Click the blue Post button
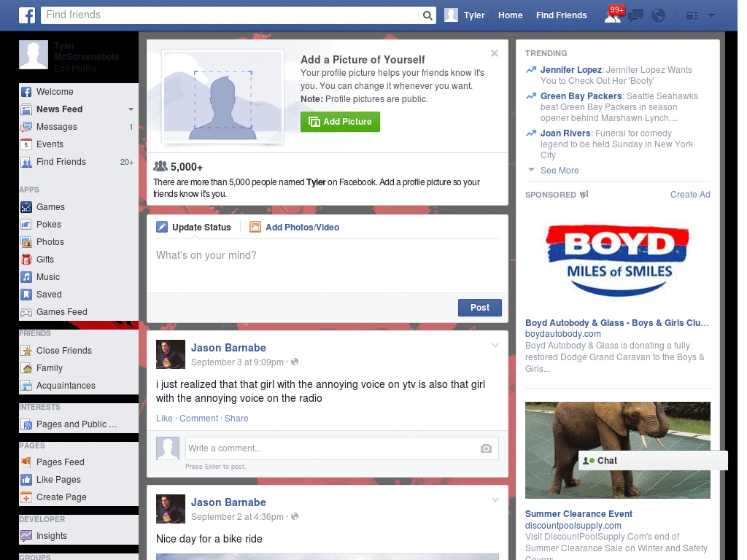The height and width of the screenshot is (560, 747). pyautogui.click(x=480, y=308)
